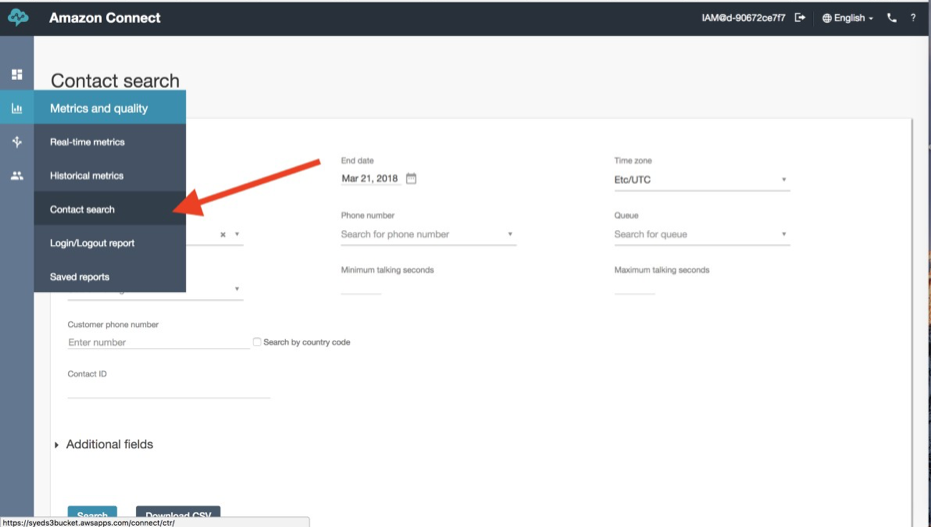Image resolution: width=931 pixels, height=527 pixels.
Task: Click the Amazon Connect title link
Action: tap(104, 18)
